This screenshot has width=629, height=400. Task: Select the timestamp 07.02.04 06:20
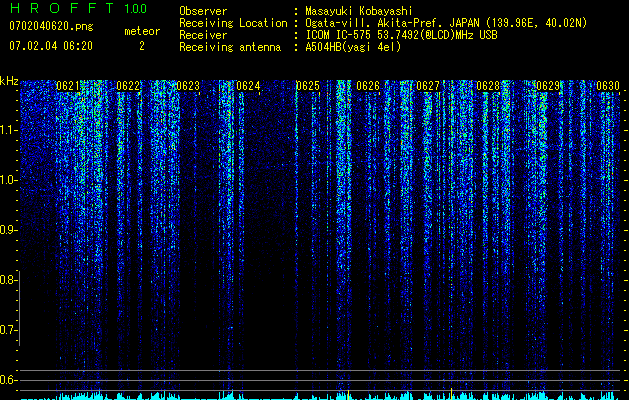[x=51, y=46]
